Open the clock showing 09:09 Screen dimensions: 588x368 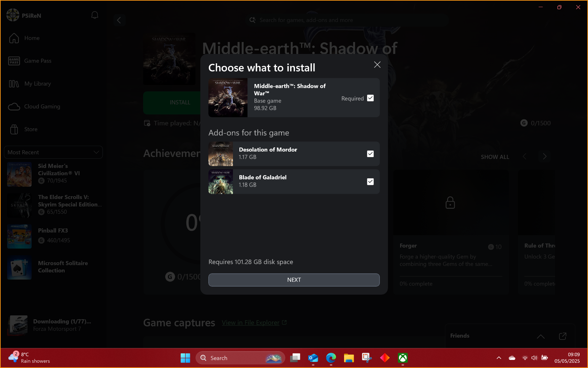567,358
